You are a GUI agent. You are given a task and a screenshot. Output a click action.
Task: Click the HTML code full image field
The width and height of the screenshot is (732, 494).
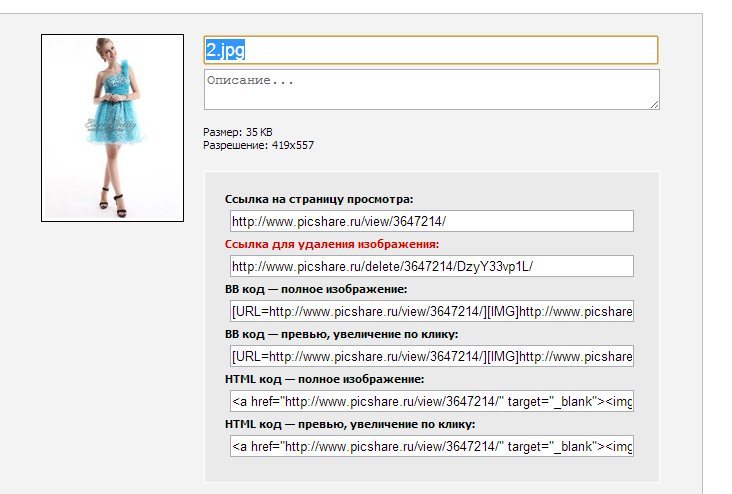tap(431, 401)
